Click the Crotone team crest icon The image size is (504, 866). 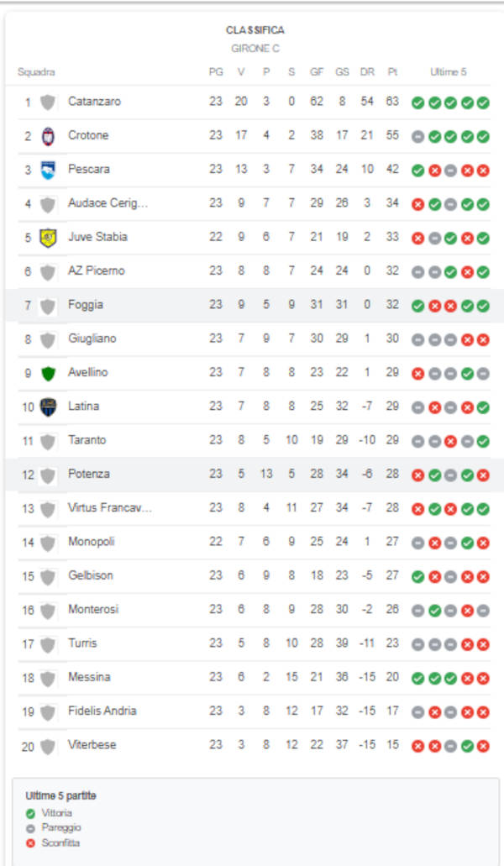coord(48,136)
